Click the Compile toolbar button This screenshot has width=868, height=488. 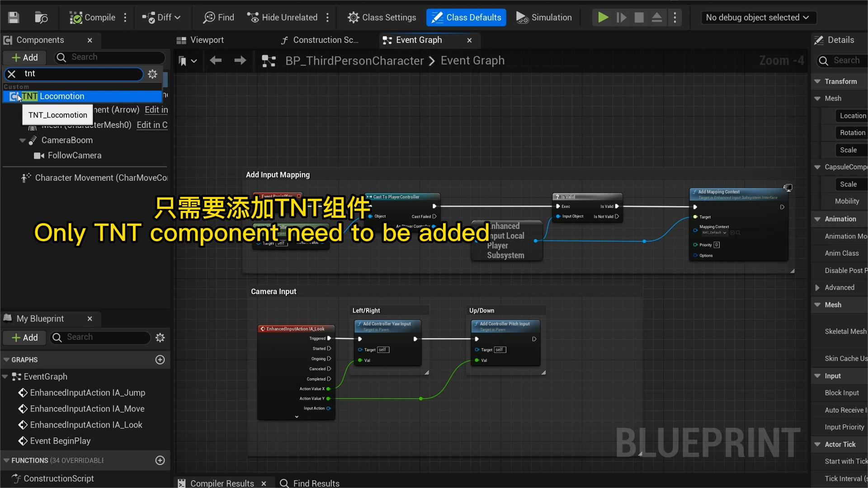pyautogui.click(x=93, y=18)
